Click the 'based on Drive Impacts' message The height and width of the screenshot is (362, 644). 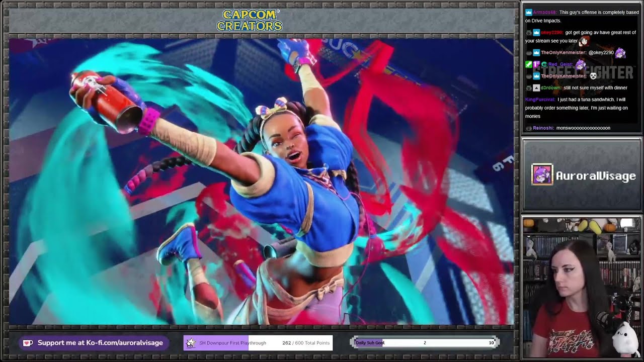(x=582, y=16)
